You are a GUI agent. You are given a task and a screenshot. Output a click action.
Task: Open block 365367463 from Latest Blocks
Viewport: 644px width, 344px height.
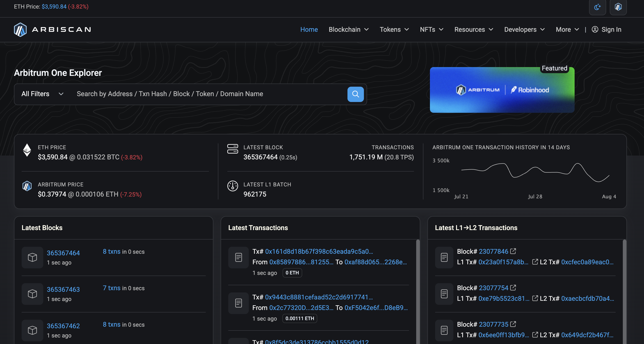click(63, 289)
